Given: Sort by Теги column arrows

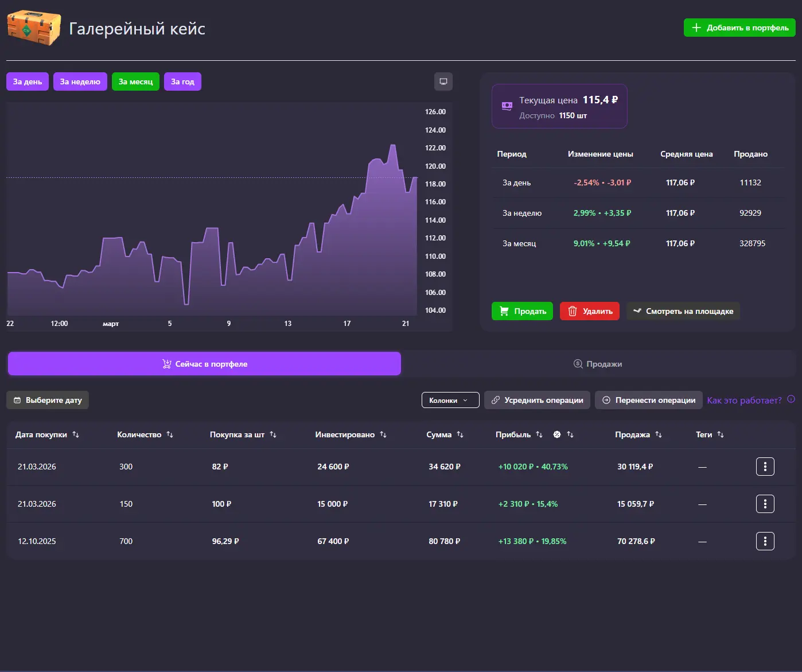Looking at the screenshot, I should point(721,434).
